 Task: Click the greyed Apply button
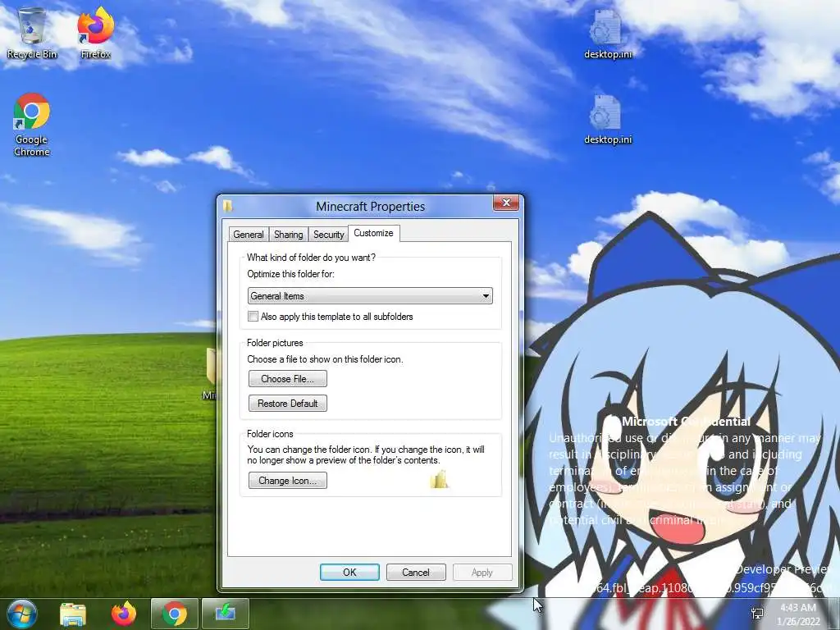click(482, 572)
